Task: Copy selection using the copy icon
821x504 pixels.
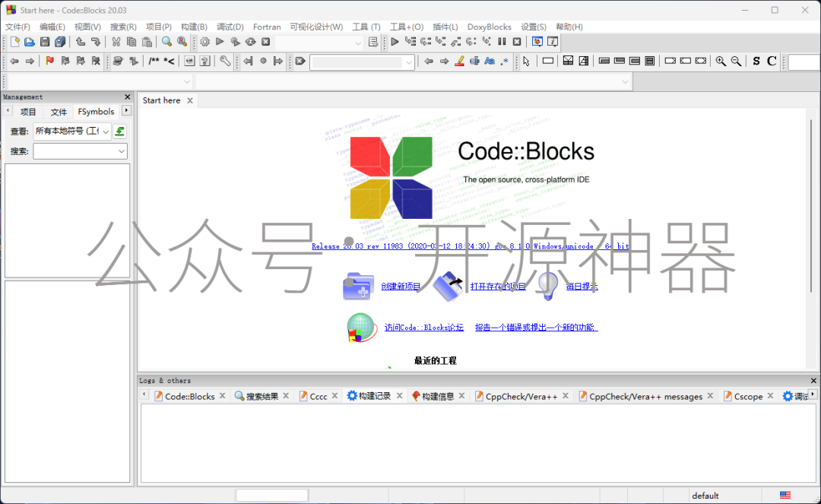Action: tap(132, 42)
